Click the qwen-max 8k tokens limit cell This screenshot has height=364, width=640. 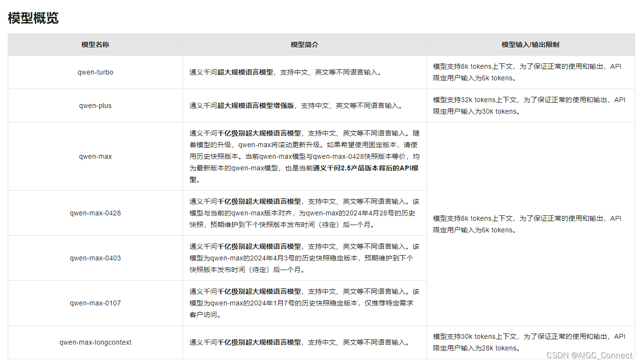pos(531,224)
